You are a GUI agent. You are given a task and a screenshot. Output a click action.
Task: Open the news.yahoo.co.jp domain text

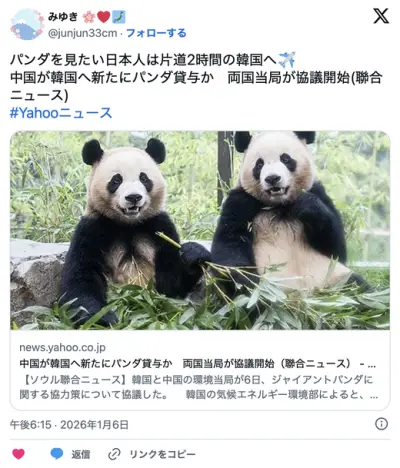tap(62, 347)
